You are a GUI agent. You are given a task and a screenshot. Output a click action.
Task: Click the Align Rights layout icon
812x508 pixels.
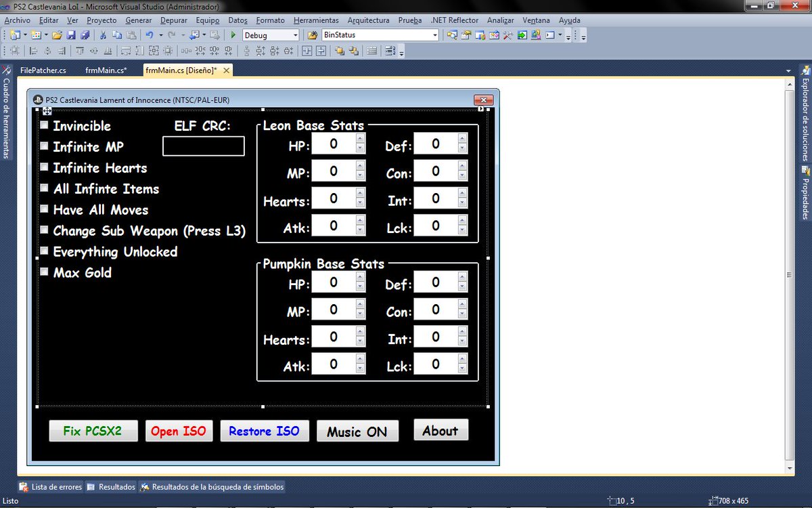[x=62, y=51]
